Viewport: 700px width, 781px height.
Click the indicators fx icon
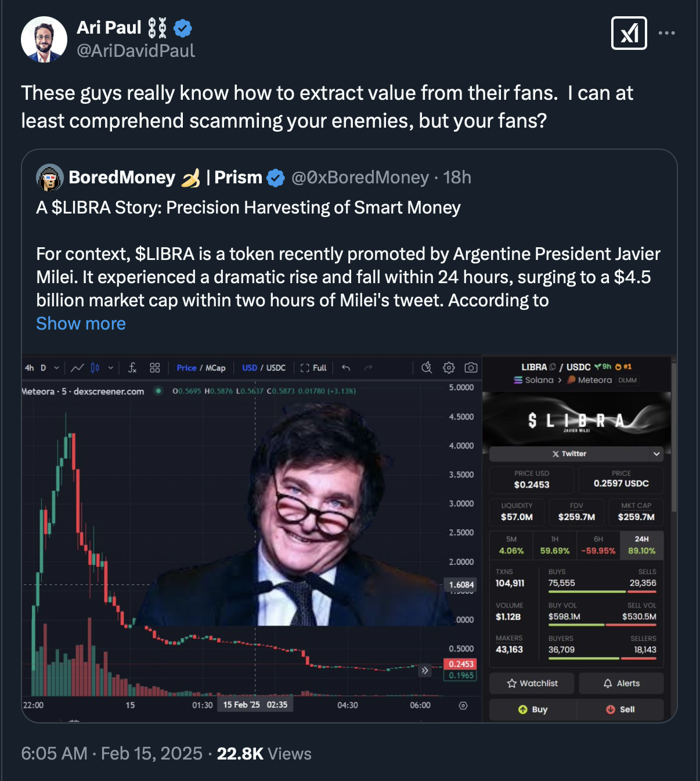coord(132,367)
